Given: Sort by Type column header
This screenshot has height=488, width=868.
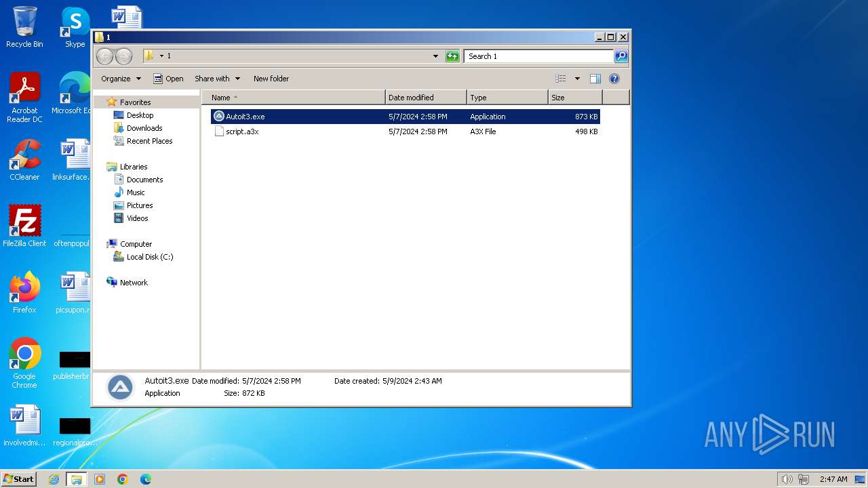Looking at the screenshot, I should click(x=507, y=98).
